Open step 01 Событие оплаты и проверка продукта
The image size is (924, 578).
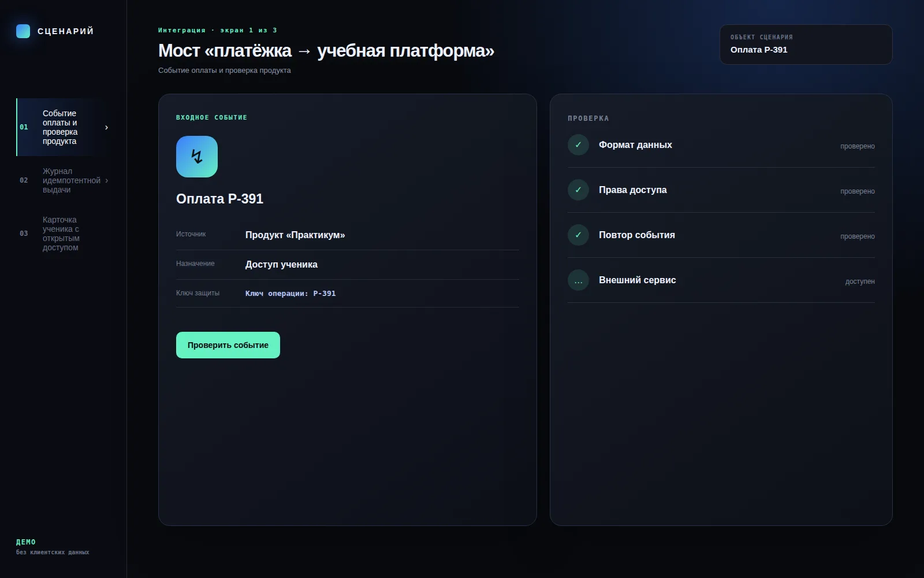(x=64, y=127)
